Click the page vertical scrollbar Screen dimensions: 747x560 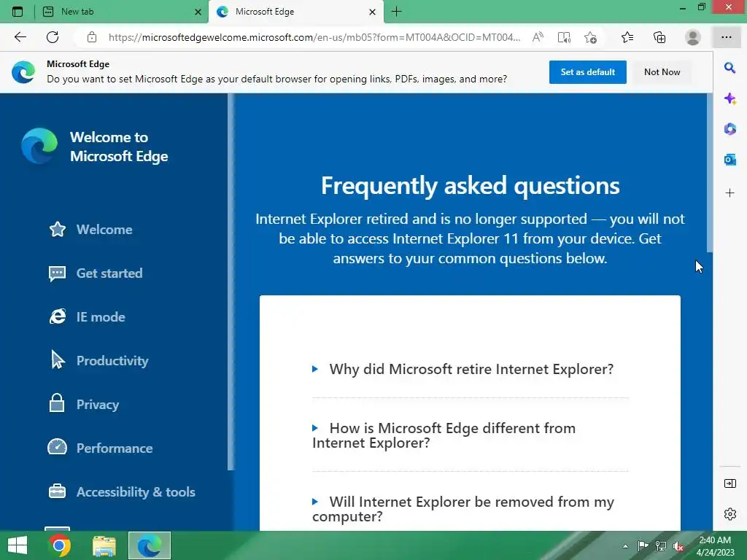click(x=709, y=173)
